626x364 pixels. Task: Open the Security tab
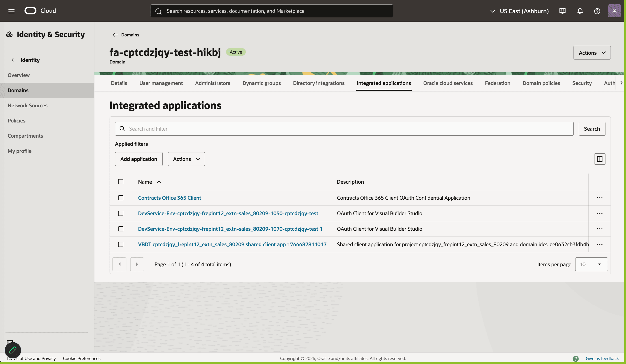click(x=582, y=83)
